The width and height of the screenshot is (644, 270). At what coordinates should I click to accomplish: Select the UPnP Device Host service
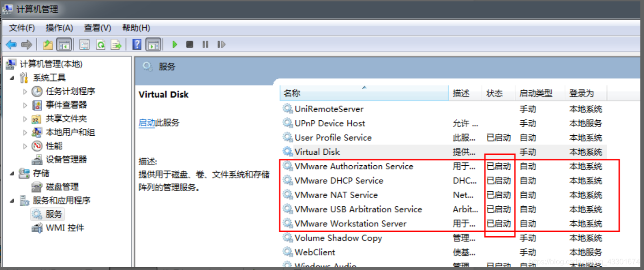coord(444,123)
